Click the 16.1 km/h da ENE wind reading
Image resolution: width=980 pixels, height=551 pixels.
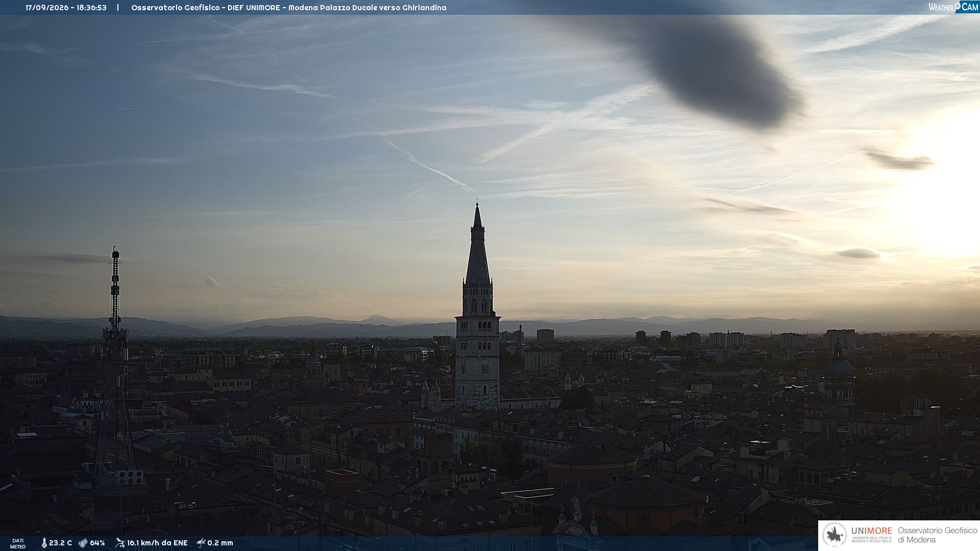[157, 543]
